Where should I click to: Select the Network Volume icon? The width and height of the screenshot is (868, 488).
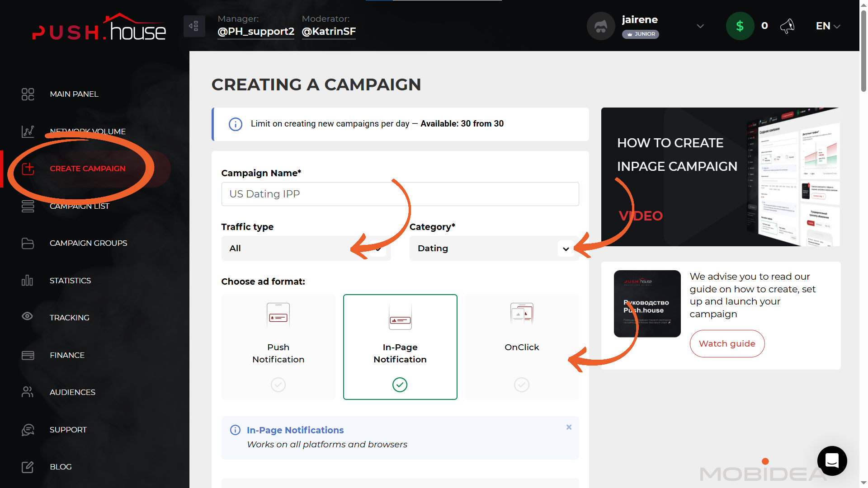point(28,131)
